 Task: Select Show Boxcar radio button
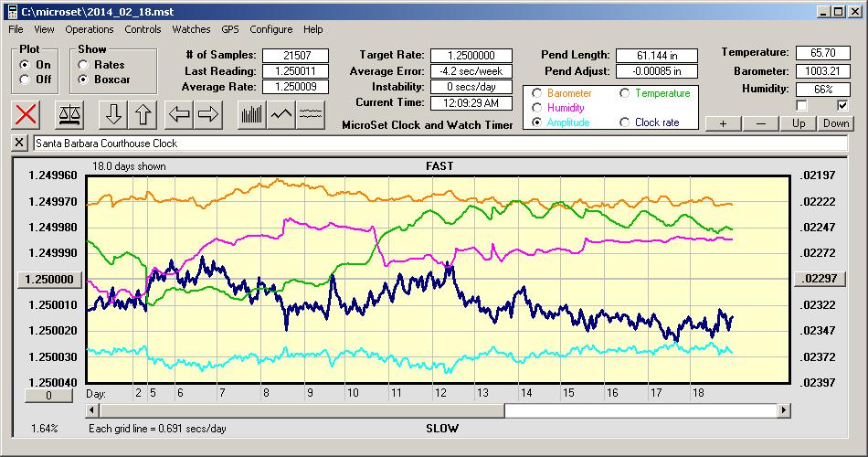(x=83, y=80)
